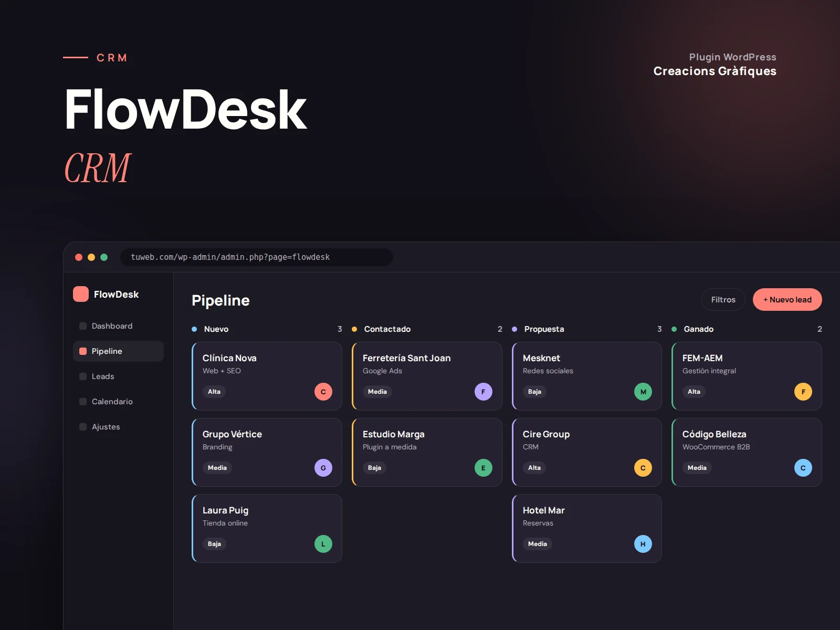Viewport: 840px width, 630px height.
Task: Click the FlowDesk logo icon in sidebar
Action: point(81,294)
